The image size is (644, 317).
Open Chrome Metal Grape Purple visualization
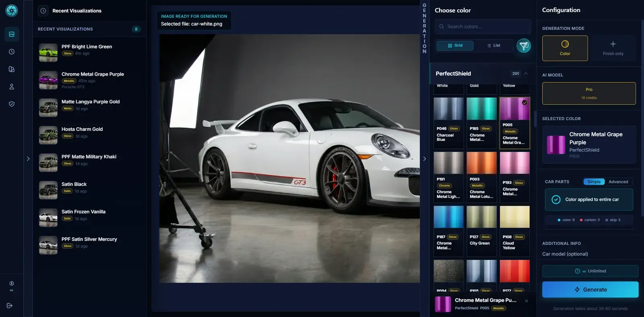89,80
